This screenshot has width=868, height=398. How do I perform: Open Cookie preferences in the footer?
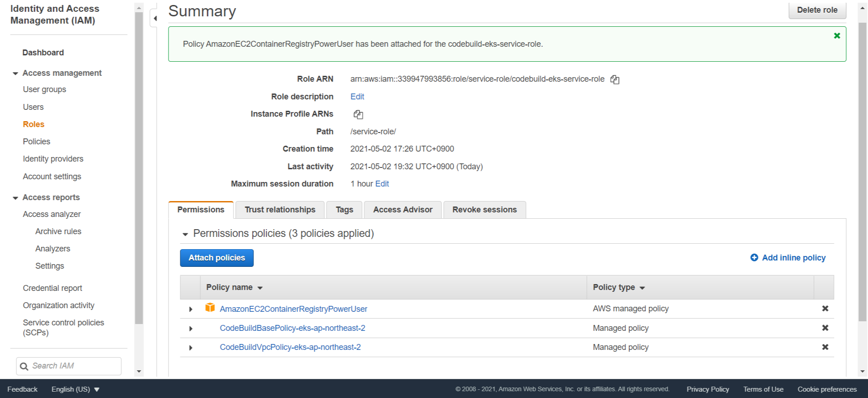click(827, 389)
